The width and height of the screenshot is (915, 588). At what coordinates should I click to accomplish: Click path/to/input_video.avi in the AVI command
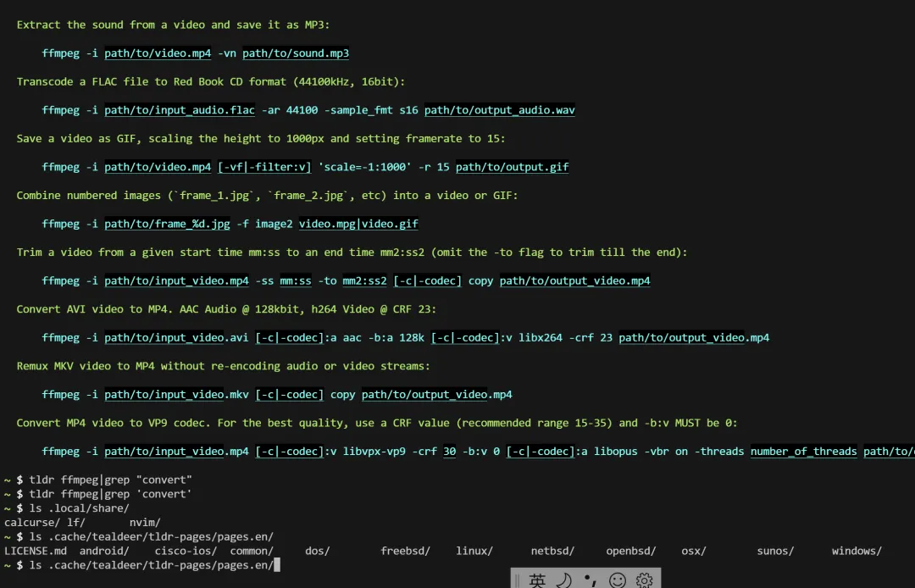(x=176, y=337)
